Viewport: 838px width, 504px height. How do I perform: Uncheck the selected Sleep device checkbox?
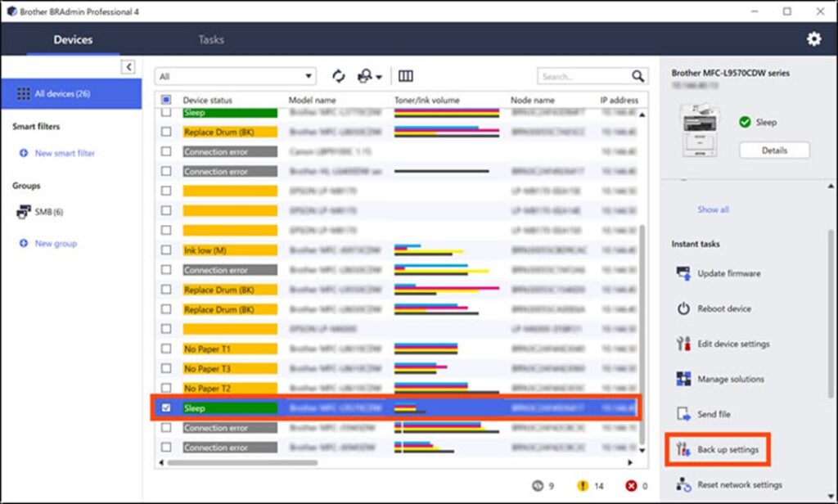coord(167,407)
